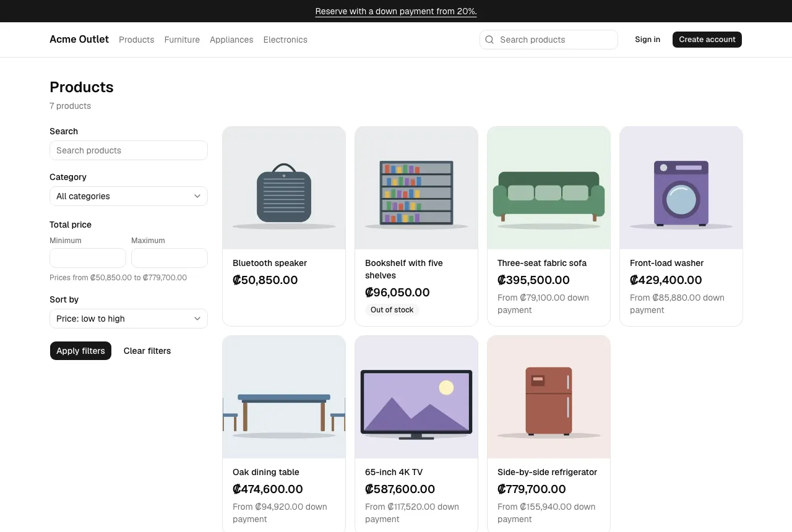The height and width of the screenshot is (532, 792).
Task: Open the Category dropdown chevron
Action: (197, 196)
